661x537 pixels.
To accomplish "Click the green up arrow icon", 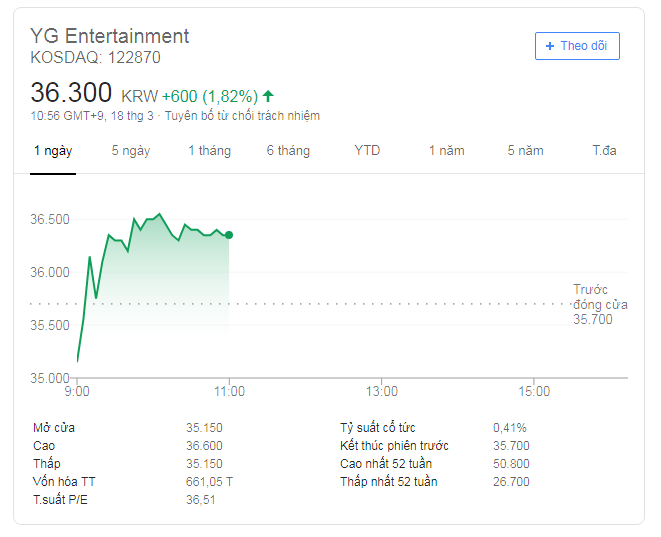I will [x=268, y=96].
